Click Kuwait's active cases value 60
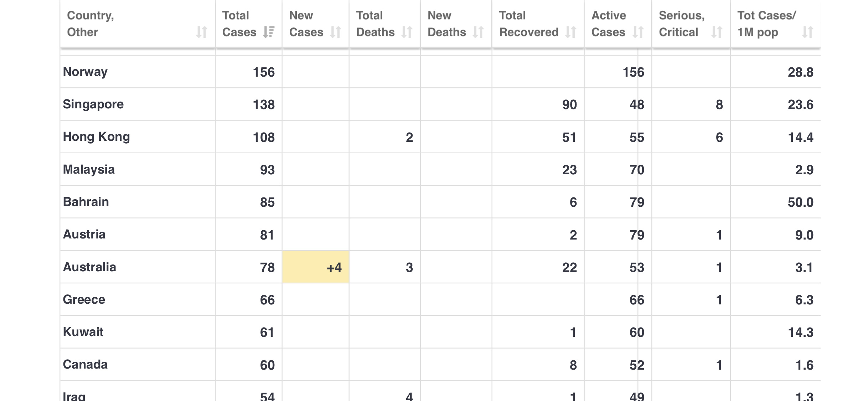This screenshot has width=868, height=401. point(637,333)
